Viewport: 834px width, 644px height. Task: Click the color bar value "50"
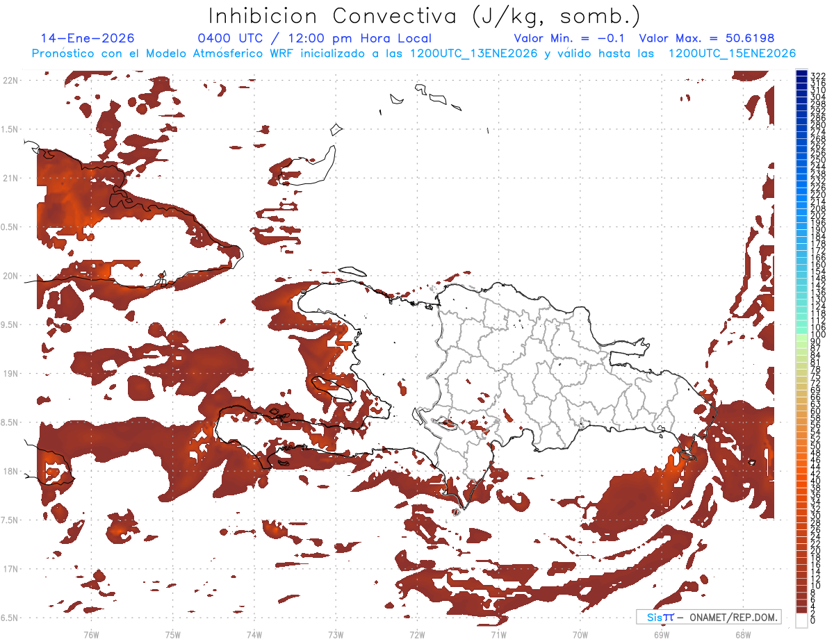tap(816, 446)
